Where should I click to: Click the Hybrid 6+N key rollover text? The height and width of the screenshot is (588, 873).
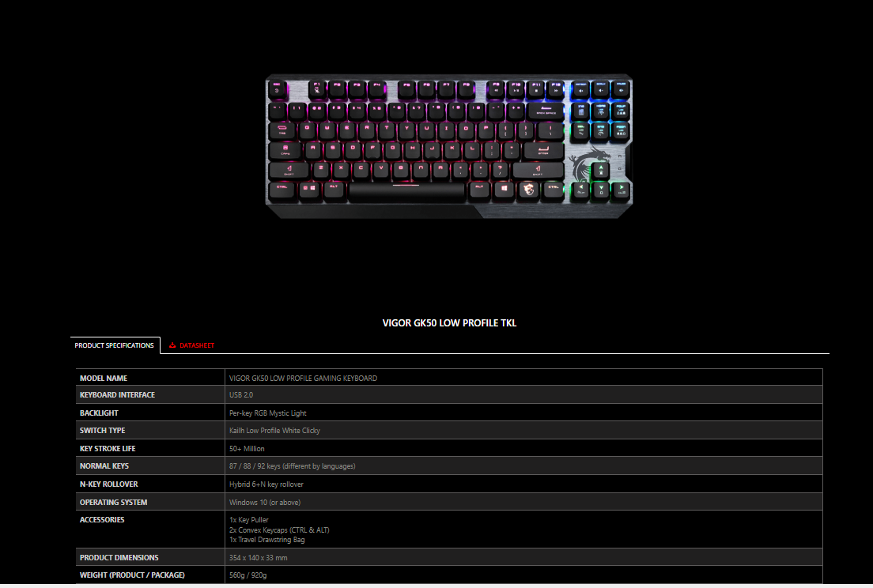(266, 484)
